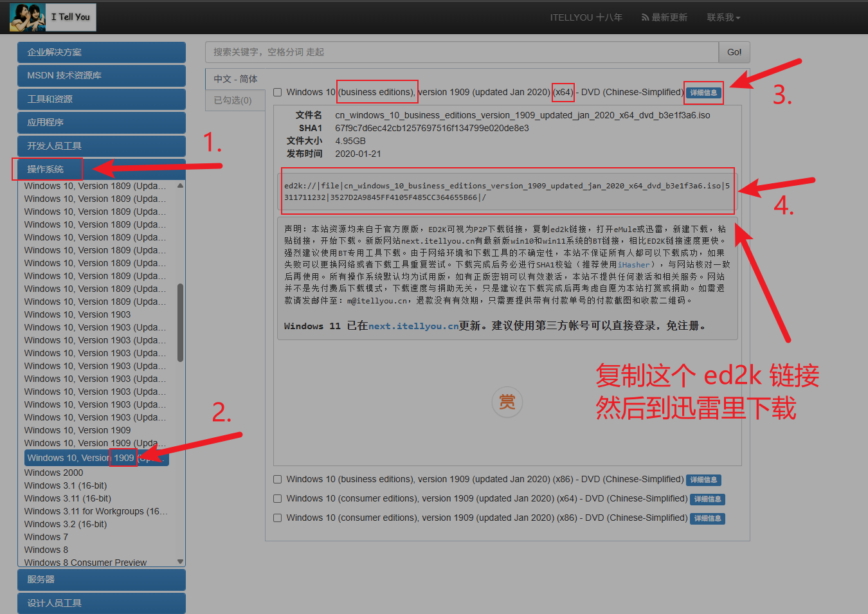This screenshot has height=614, width=868.
Task: Collapse the 操作系统 category
Action: pos(102,169)
